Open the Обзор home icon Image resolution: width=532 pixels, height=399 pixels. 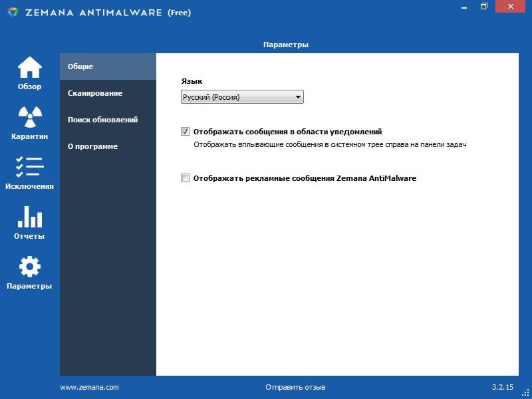30,67
